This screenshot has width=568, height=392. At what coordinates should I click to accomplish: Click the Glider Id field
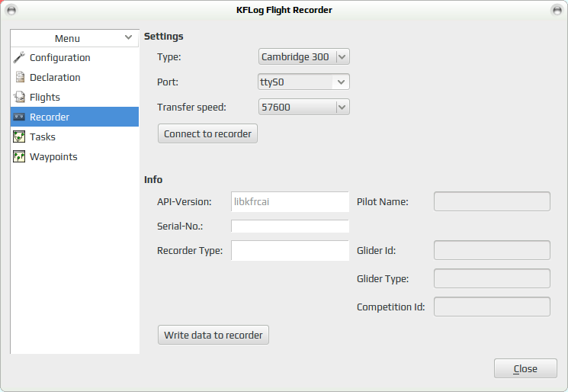pos(492,250)
